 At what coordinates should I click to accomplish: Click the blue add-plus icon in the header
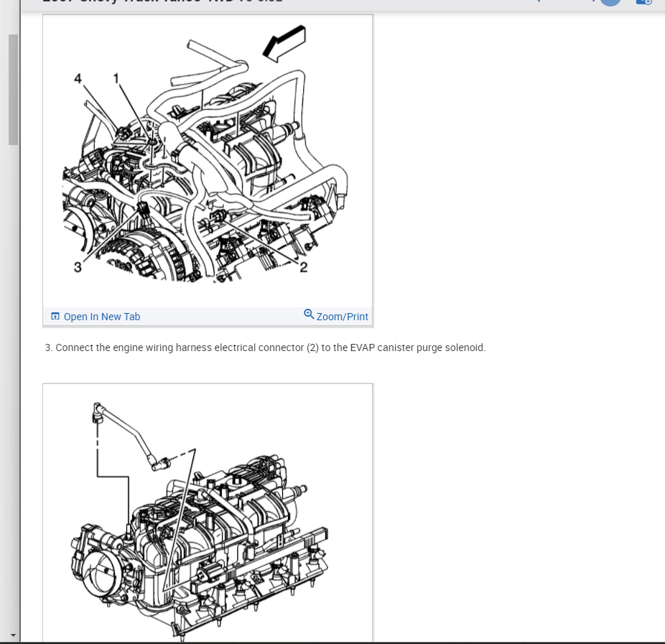643,2
